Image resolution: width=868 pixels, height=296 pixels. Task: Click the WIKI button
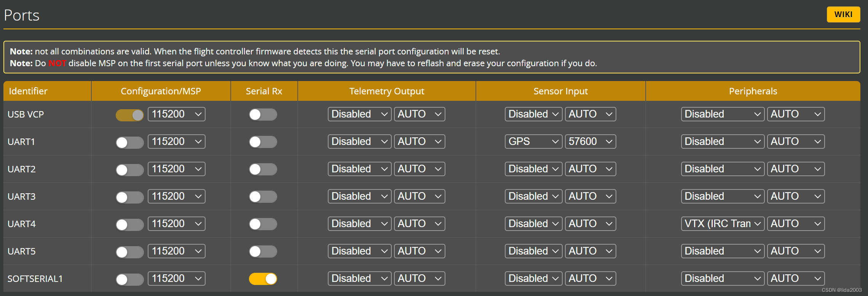tap(843, 14)
